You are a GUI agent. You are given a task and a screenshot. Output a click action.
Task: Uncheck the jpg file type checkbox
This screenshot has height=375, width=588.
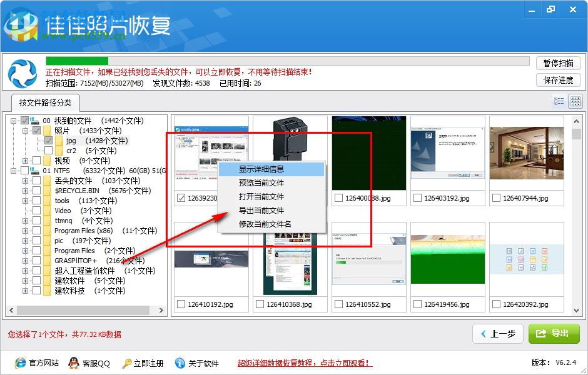tap(48, 141)
